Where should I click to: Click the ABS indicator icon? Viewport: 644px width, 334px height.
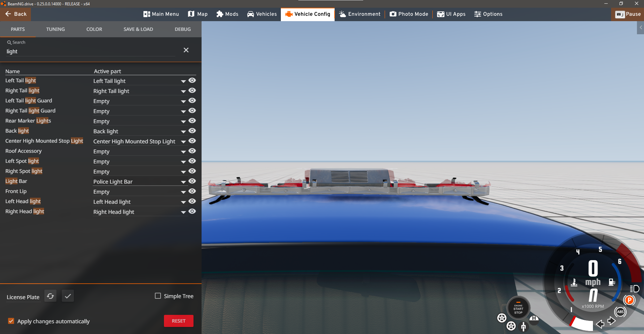(x=620, y=312)
